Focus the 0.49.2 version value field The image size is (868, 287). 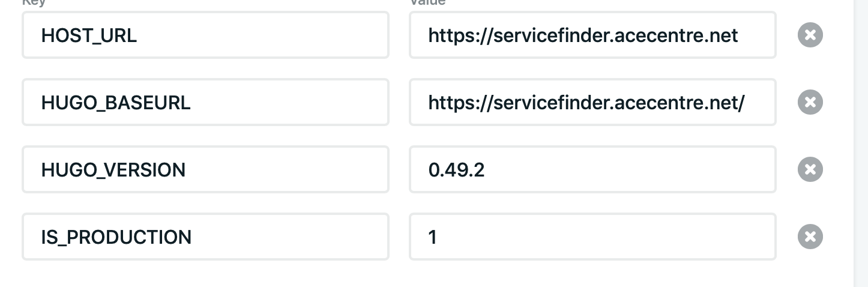pos(592,169)
